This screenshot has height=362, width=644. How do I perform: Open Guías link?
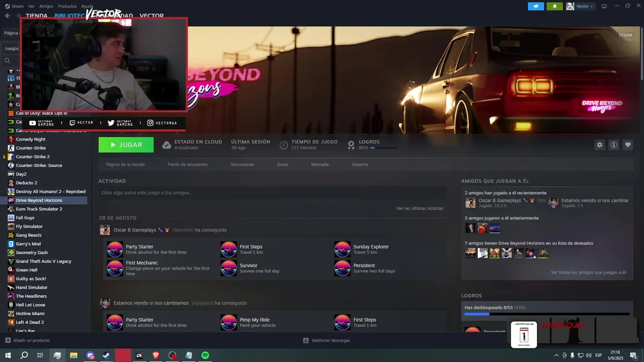coord(283,164)
